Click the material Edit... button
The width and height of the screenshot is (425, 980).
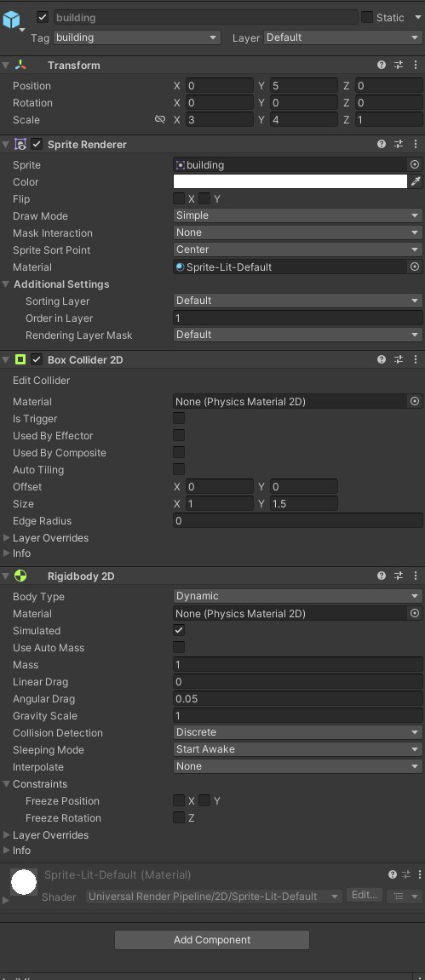point(365,896)
